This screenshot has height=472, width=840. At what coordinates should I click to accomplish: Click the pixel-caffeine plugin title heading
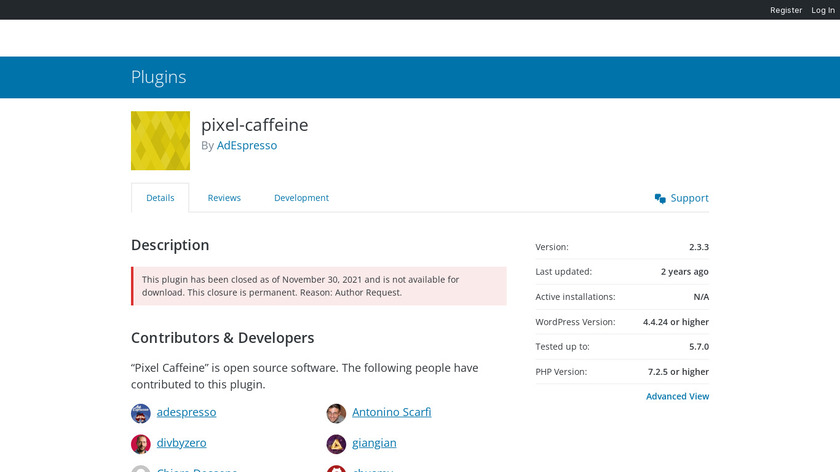click(x=255, y=125)
